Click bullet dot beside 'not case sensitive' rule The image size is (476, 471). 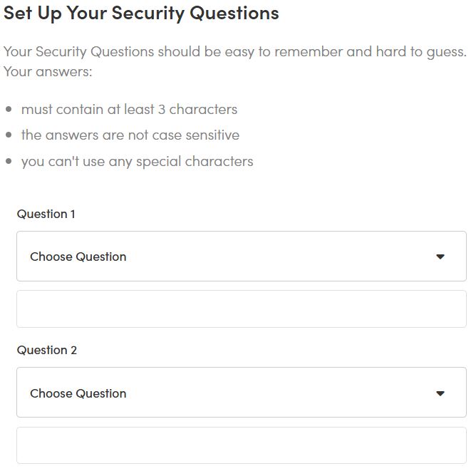tap(9, 135)
